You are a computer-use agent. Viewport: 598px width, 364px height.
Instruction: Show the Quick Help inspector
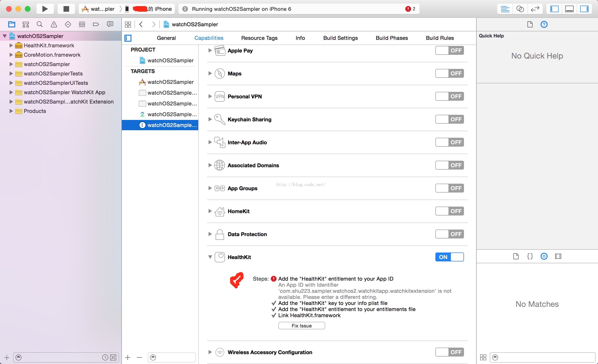click(544, 24)
